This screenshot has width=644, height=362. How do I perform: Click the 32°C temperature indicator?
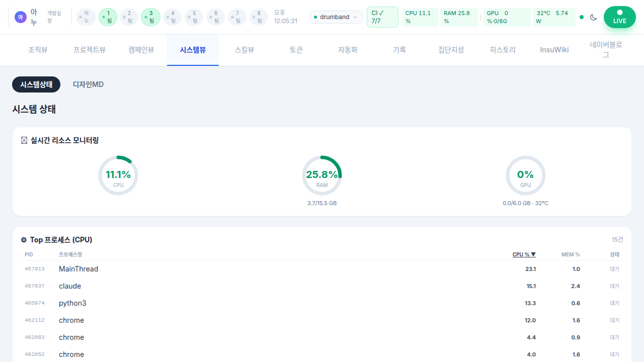[554, 17]
